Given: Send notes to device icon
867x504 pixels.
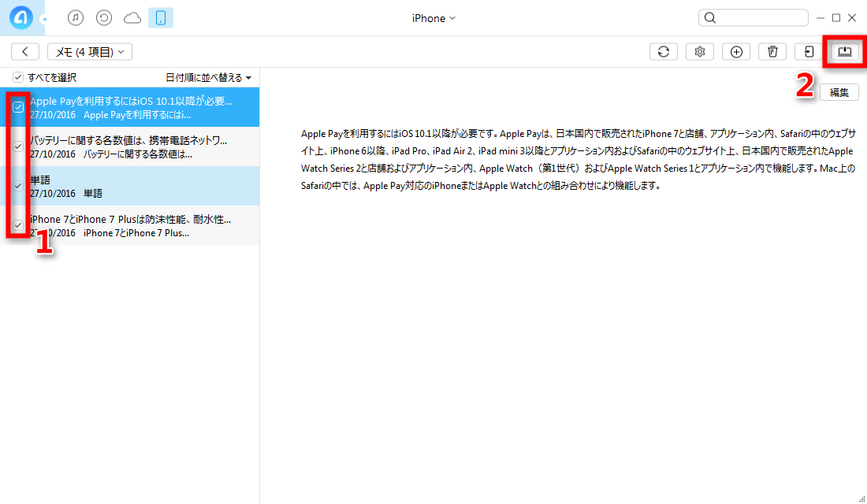Looking at the screenshot, I should [809, 51].
